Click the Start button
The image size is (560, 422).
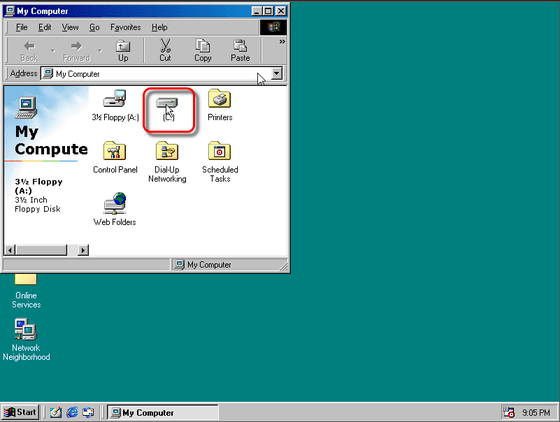click(x=20, y=412)
